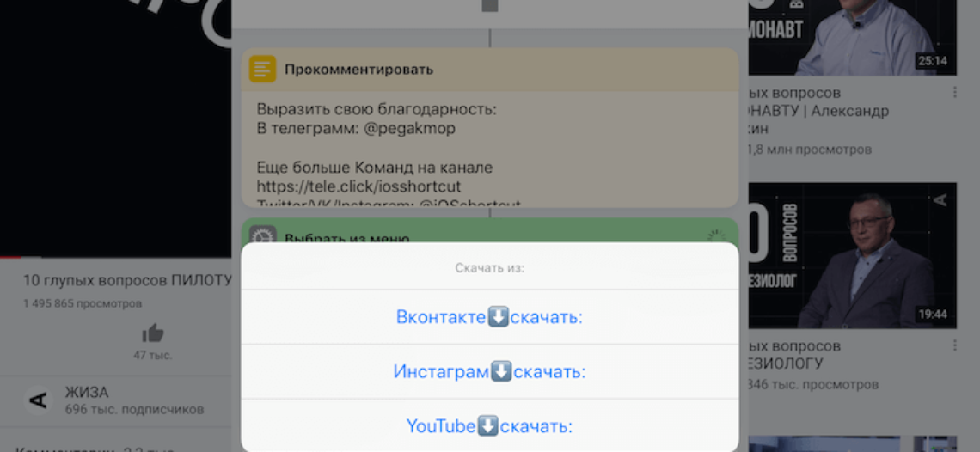
Task: Tap the 47 тыс. likes count
Action: coord(152,356)
